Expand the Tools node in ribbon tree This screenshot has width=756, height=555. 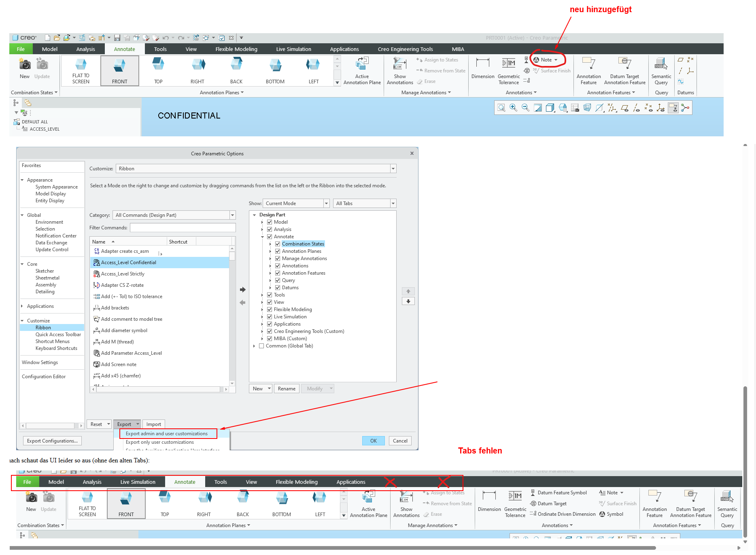[x=262, y=295]
